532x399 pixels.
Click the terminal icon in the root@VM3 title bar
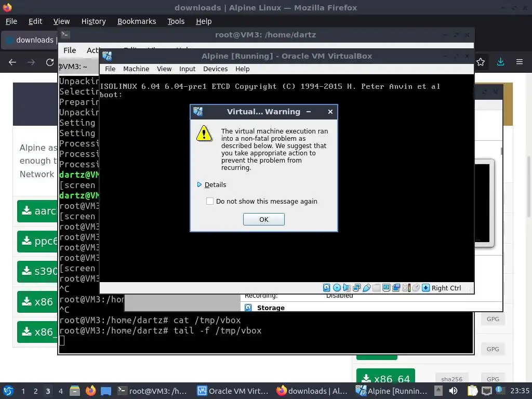pyautogui.click(x=65, y=34)
